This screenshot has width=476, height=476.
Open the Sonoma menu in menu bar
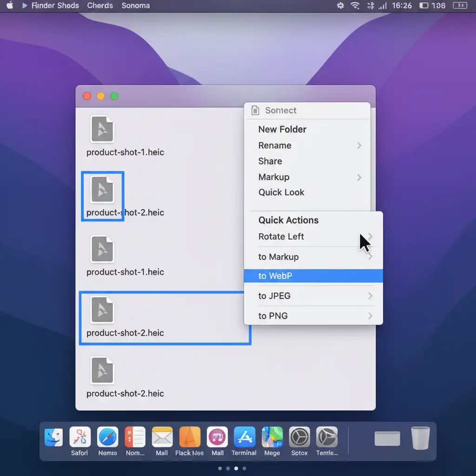point(135,6)
